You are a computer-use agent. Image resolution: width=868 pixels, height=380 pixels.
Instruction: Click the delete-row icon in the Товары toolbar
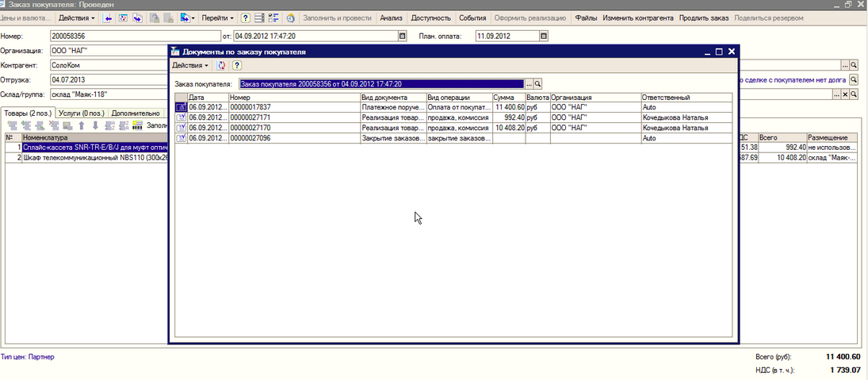point(54,125)
